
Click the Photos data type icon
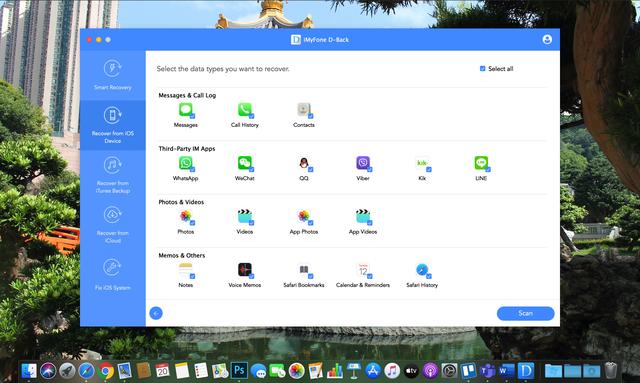point(186,216)
